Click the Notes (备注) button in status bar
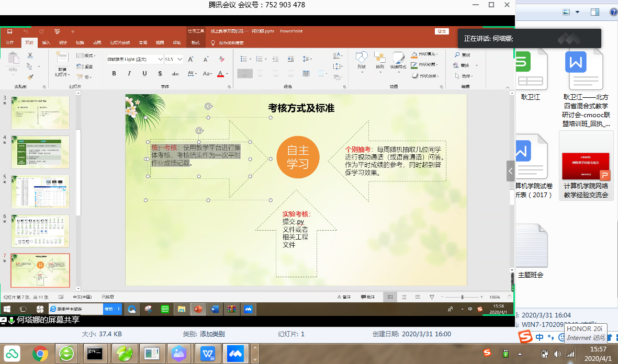Image resolution: width=618 pixels, height=364 pixels. click(x=344, y=297)
